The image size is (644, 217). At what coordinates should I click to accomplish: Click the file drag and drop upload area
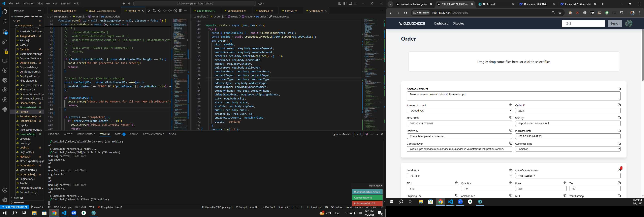514,62
